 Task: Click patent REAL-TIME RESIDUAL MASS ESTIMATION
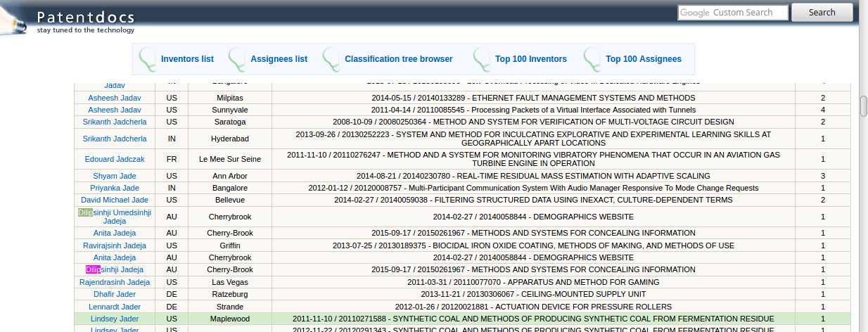pos(533,176)
